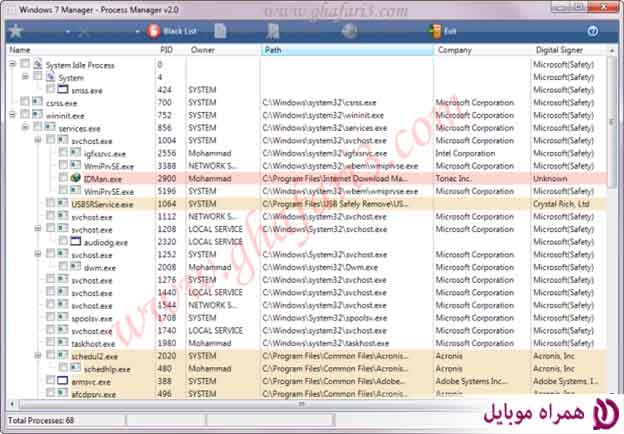
Task: Tick the csrss.exe checkbox
Action: 25,101
